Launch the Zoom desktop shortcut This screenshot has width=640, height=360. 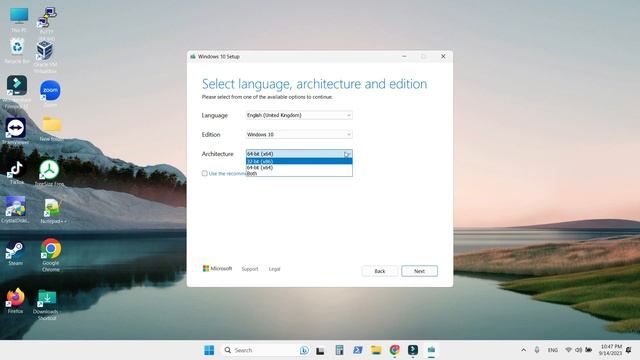coord(50,93)
